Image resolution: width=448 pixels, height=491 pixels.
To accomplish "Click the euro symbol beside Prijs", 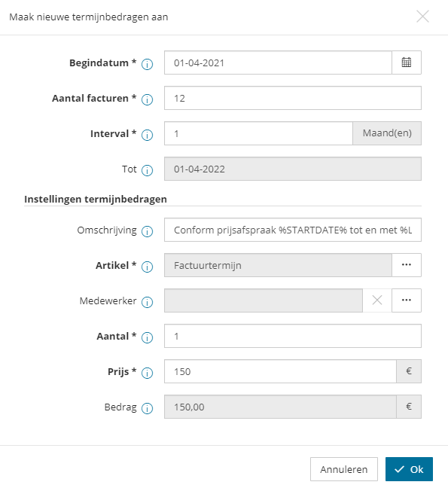I will tap(409, 371).
